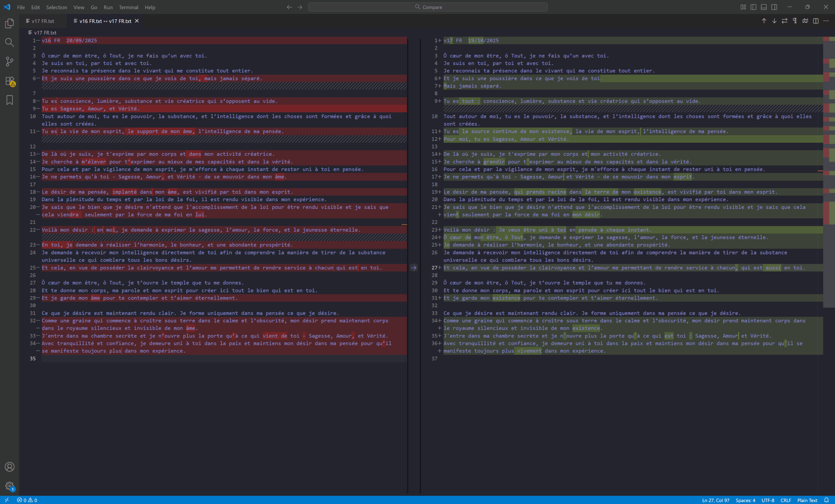The image size is (835, 504).
Task: Open More Actions ellipsis in editor toolbar
Action: click(x=826, y=21)
